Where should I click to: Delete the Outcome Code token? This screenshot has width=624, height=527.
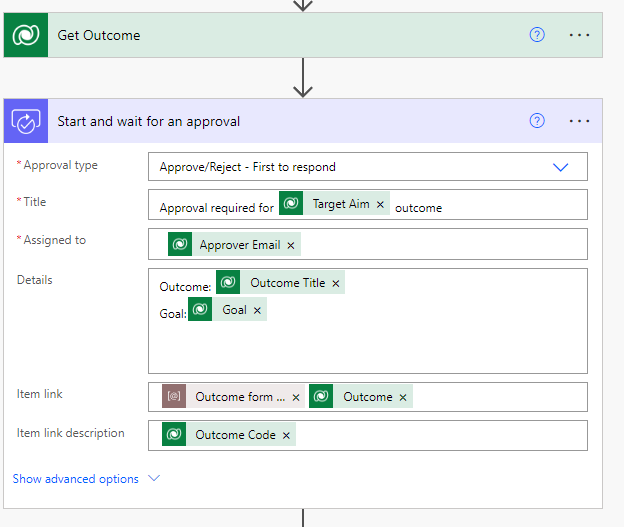point(287,435)
